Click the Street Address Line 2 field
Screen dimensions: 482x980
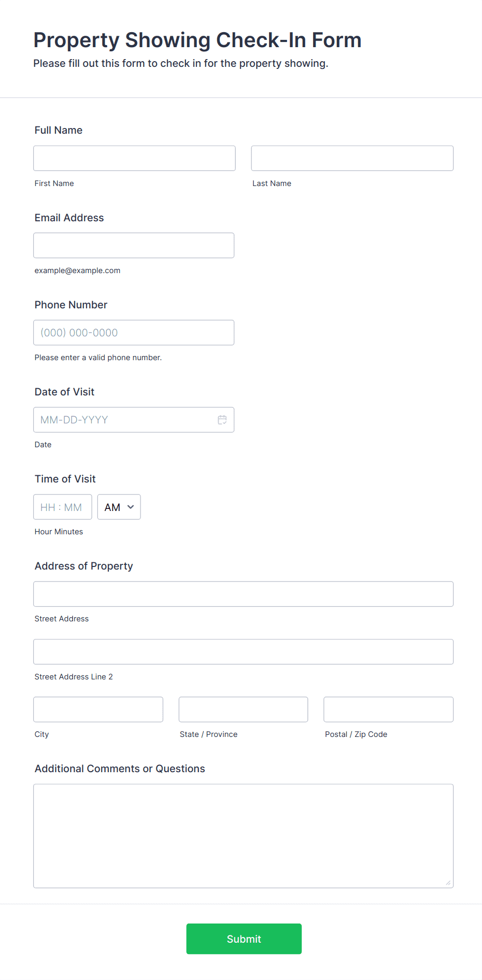pos(243,651)
